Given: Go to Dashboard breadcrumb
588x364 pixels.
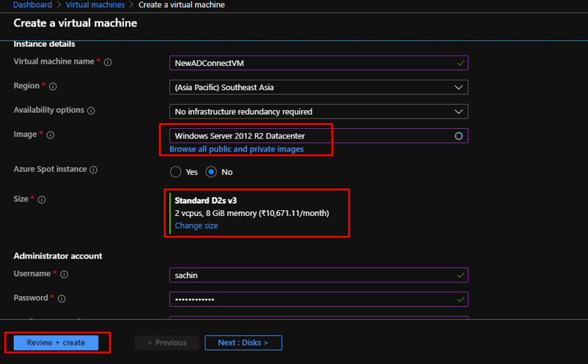Looking at the screenshot, I should (32, 5).
